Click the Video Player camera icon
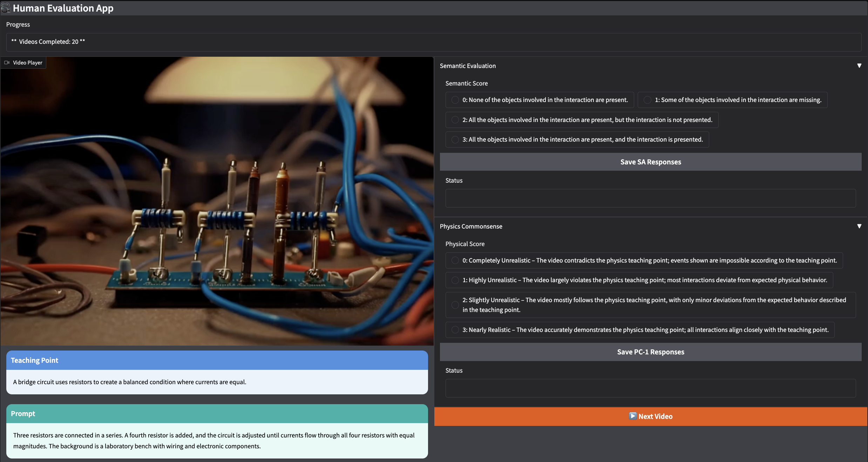The image size is (868, 462). (x=7, y=63)
